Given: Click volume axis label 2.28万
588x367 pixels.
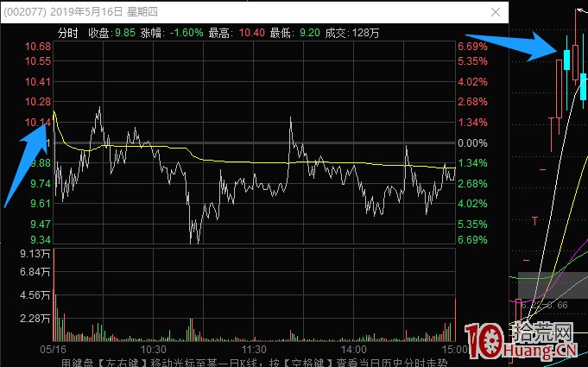Looking at the screenshot, I should click(x=35, y=319).
